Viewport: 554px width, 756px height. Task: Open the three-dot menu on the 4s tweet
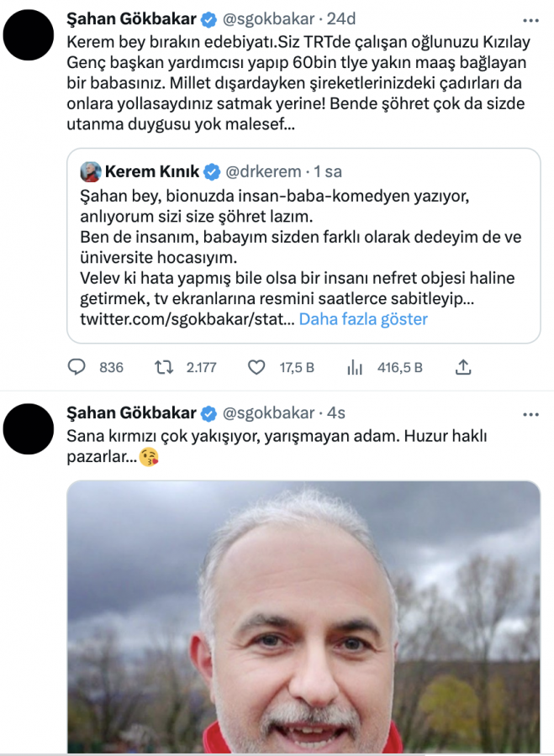(x=530, y=415)
